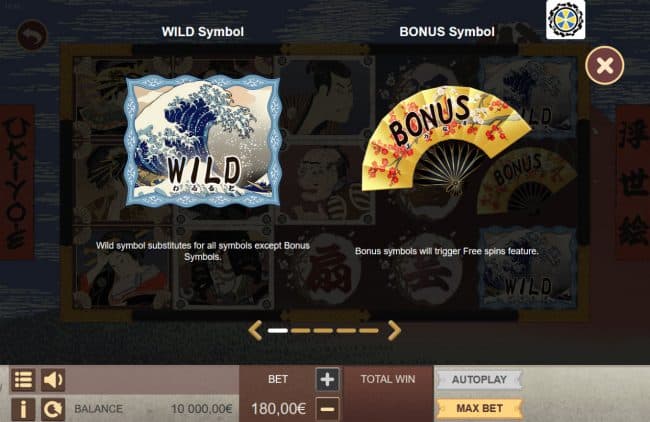Screen dimensions: 650x422
Task: Jump to fifth page indicator dash
Action: pos(369,330)
